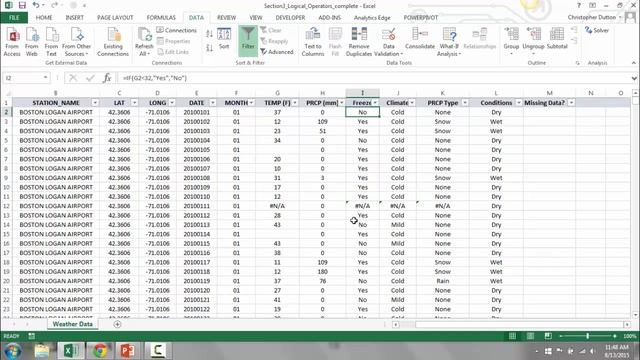Collapse the ribbon
The width and height of the screenshot is (640, 360).
click(x=633, y=63)
